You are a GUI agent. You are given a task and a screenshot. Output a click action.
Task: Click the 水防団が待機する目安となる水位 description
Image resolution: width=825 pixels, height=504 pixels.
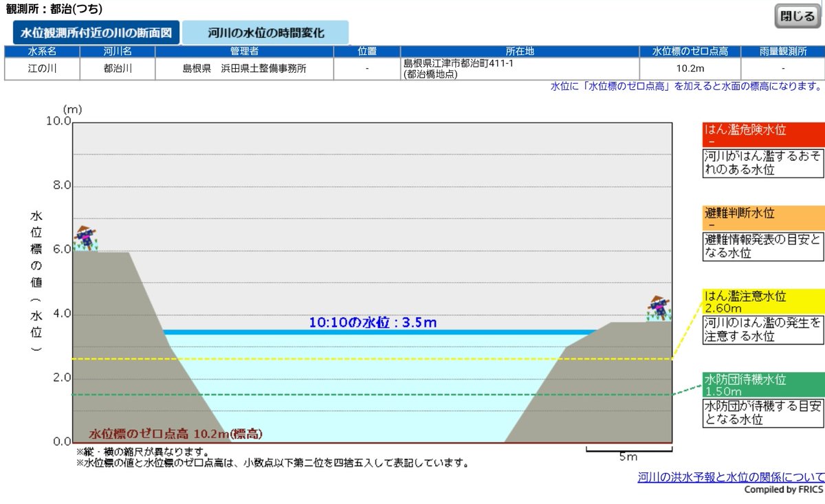pyautogui.click(x=763, y=413)
